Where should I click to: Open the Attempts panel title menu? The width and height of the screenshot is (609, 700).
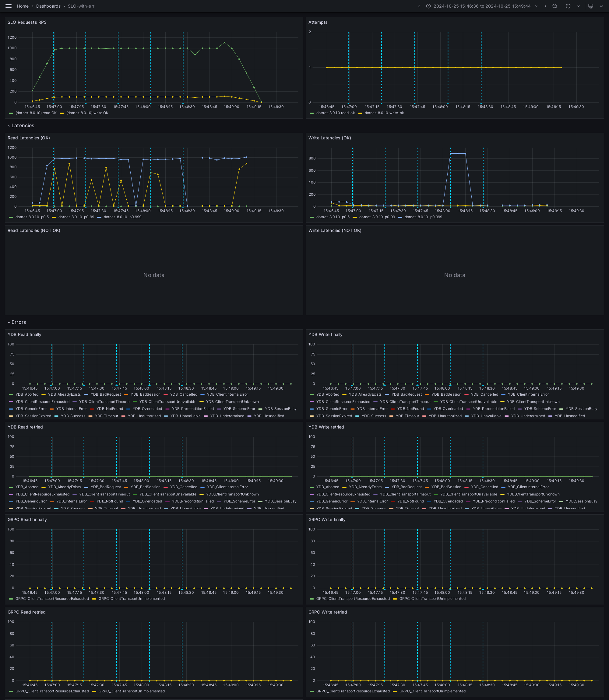coord(318,23)
